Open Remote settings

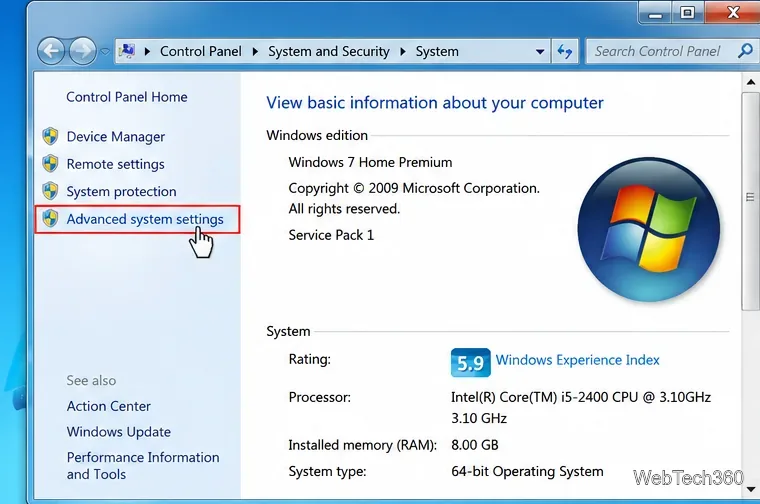pyautogui.click(x=115, y=164)
